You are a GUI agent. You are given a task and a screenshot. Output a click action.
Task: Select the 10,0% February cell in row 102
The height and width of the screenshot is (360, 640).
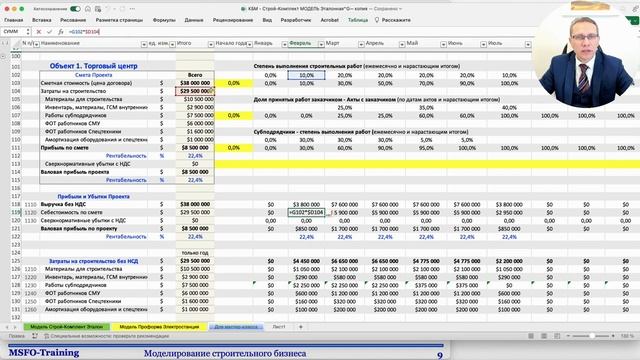click(x=307, y=75)
